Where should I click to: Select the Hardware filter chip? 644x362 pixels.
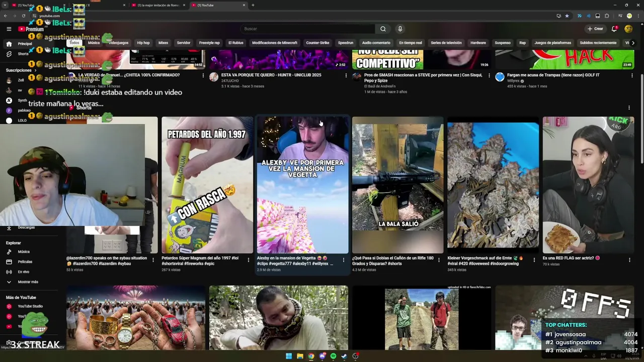click(478, 43)
